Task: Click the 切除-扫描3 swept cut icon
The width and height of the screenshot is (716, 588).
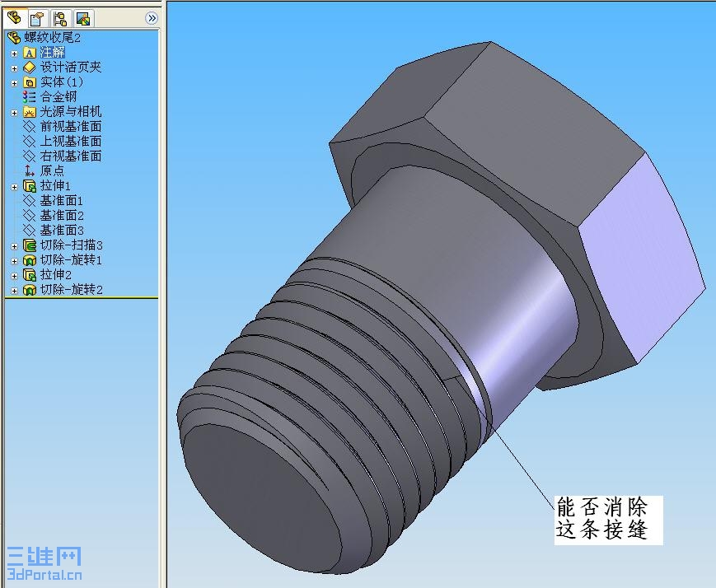Action: [29, 245]
